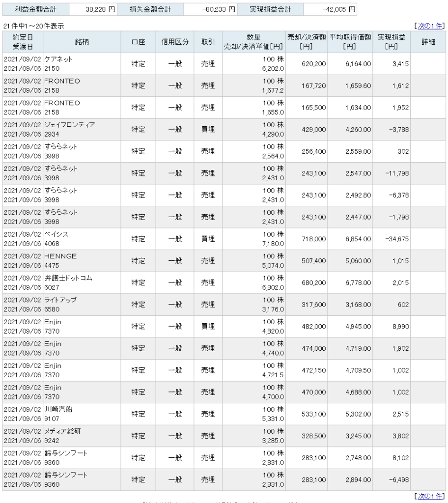Click the 銘柄 column header
448x503 pixels.
pos(82,42)
